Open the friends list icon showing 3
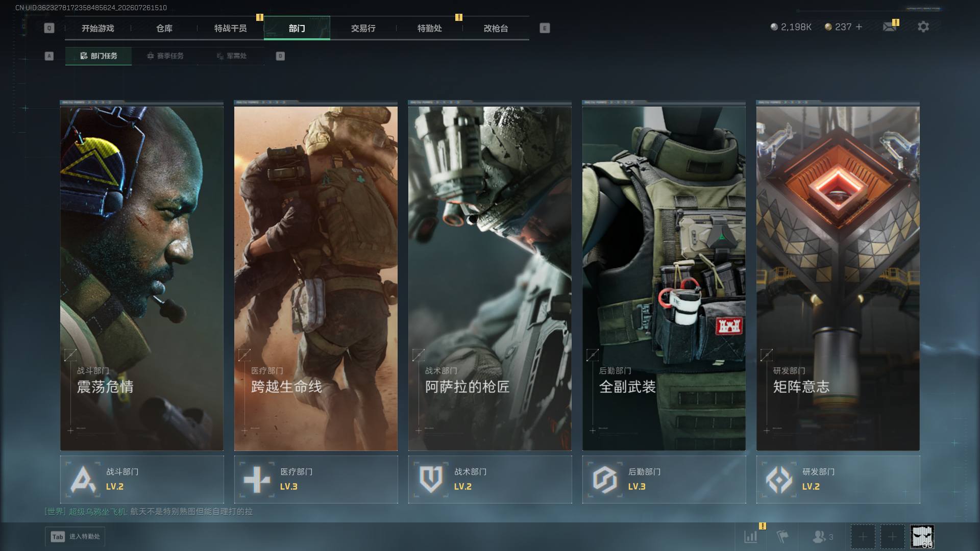This screenshot has width=980, height=551. [x=822, y=536]
